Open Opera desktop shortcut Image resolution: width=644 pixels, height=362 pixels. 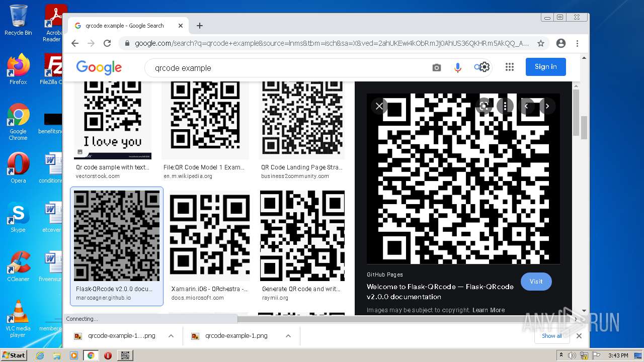[x=18, y=168]
